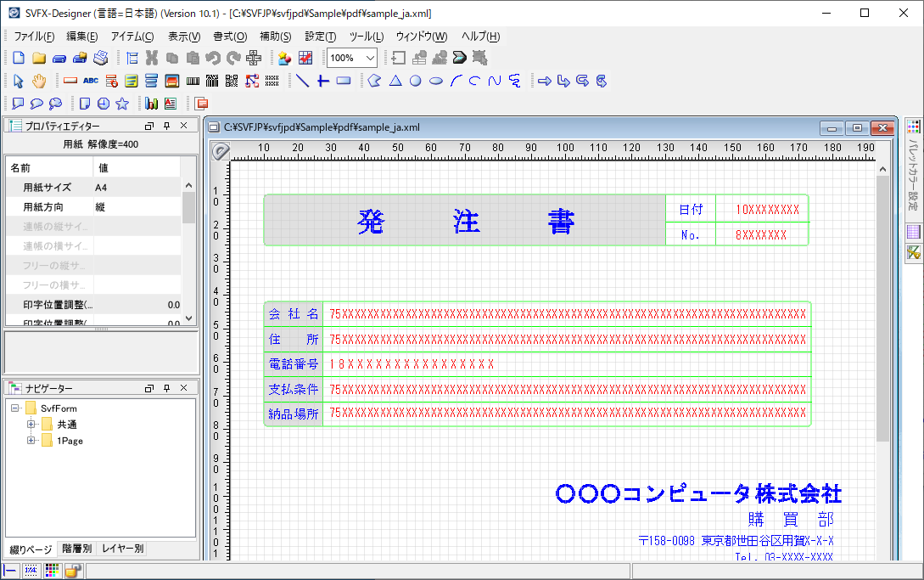Select the circle shape tool
The image size is (924, 580).
tap(416, 81)
